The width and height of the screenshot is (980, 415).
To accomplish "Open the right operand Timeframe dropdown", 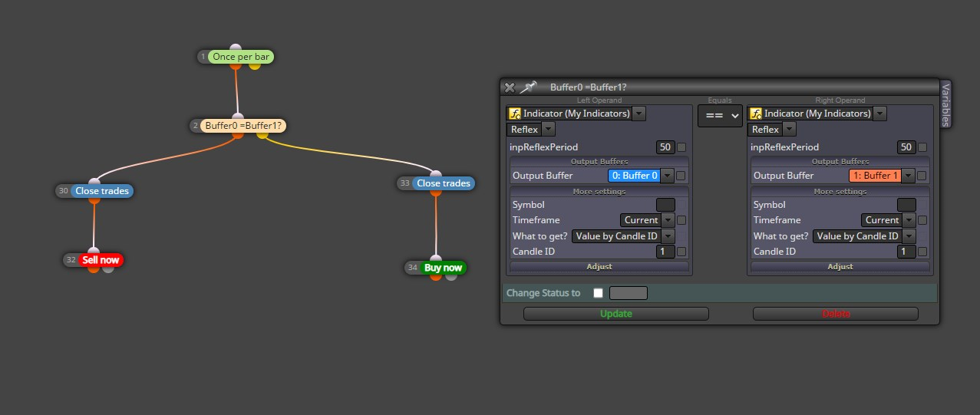I will [909, 220].
